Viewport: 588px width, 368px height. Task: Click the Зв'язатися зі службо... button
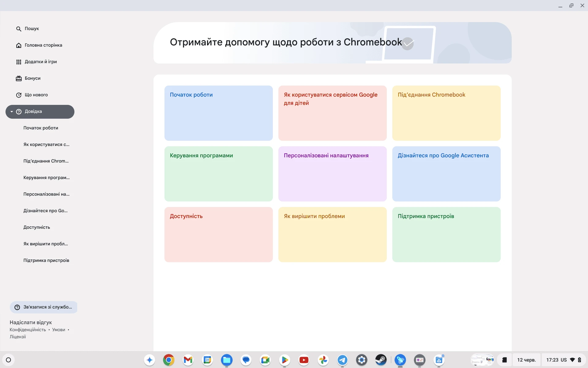(43, 307)
